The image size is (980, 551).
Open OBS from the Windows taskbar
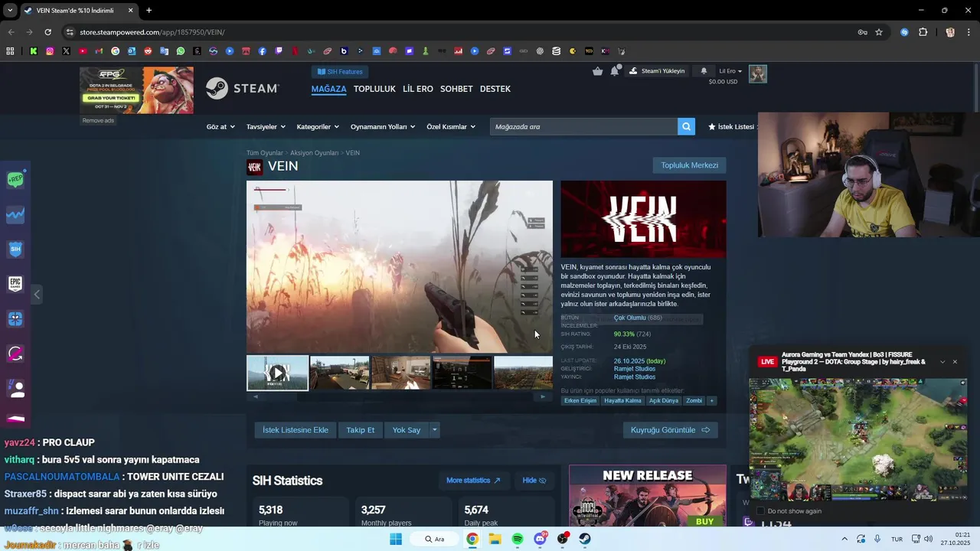pos(563,539)
